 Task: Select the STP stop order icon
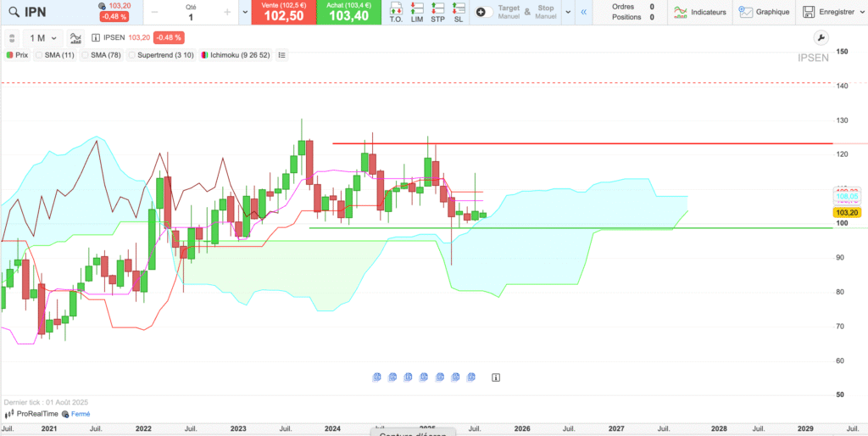point(437,13)
